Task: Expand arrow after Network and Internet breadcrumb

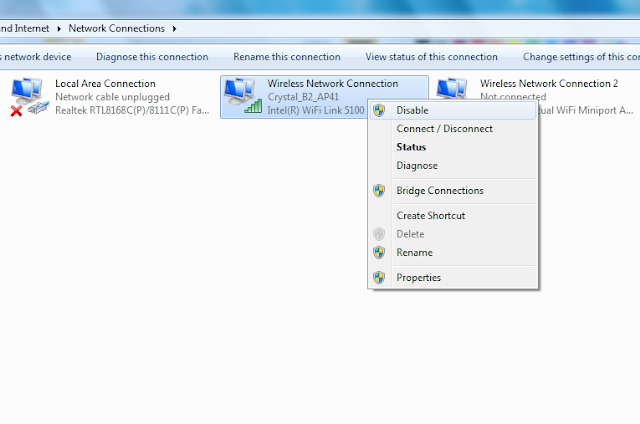Action: pyautogui.click(x=59, y=29)
